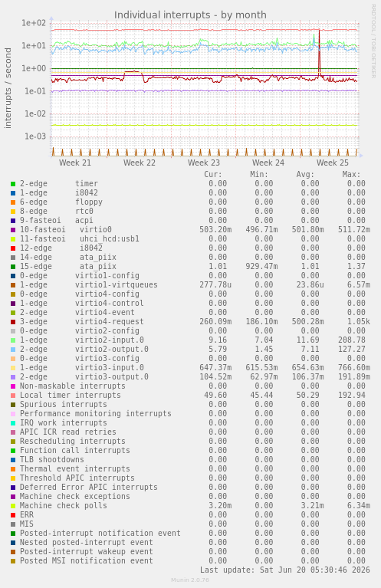Click the Week 21 axis label
The height and width of the screenshot is (588, 381).
tap(75, 163)
